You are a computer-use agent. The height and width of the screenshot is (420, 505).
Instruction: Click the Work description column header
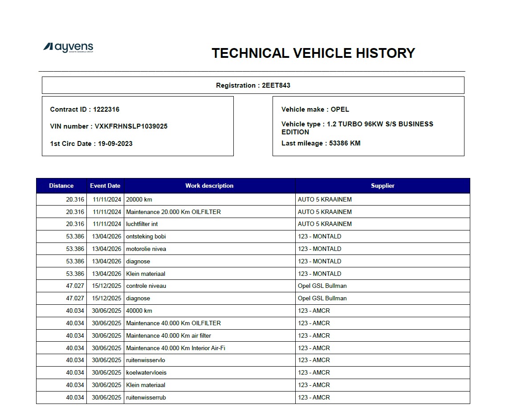[x=209, y=186]
